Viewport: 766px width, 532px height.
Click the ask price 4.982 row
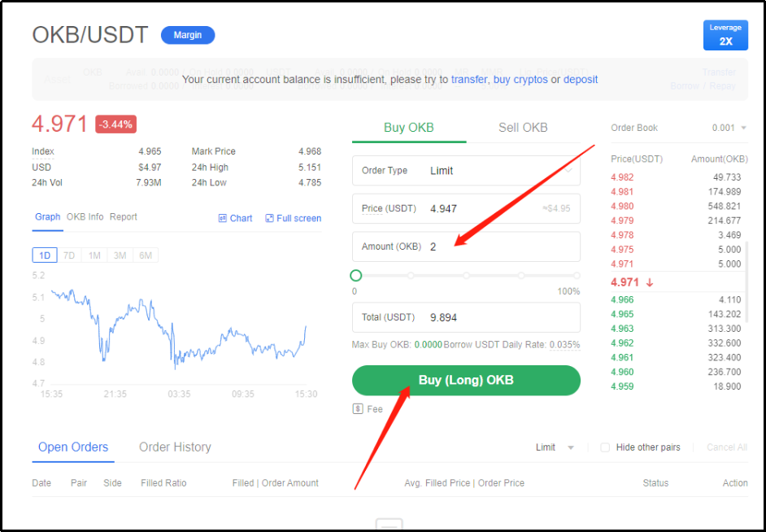pyautogui.click(x=676, y=177)
